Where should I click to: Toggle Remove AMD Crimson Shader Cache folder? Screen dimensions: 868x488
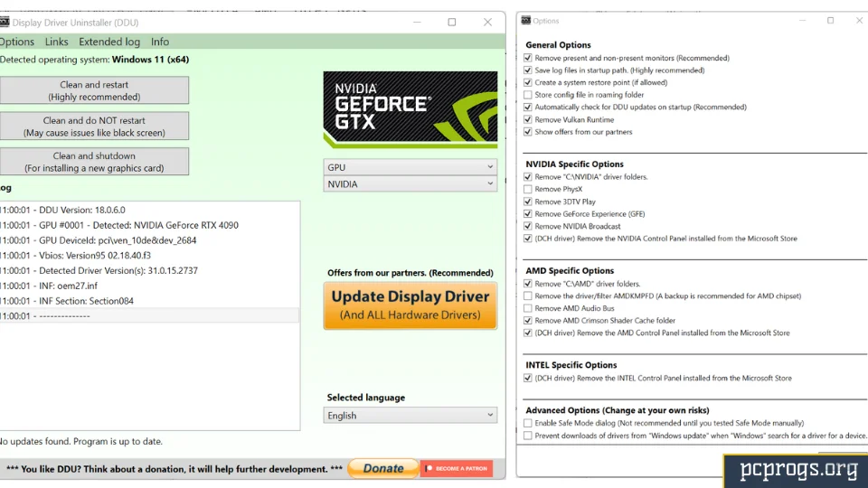click(x=527, y=320)
